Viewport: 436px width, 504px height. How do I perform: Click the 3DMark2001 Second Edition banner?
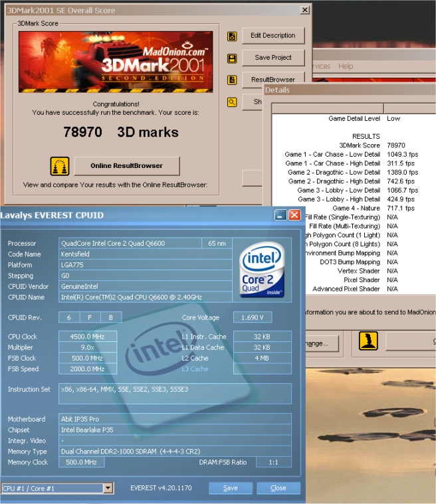click(x=116, y=62)
